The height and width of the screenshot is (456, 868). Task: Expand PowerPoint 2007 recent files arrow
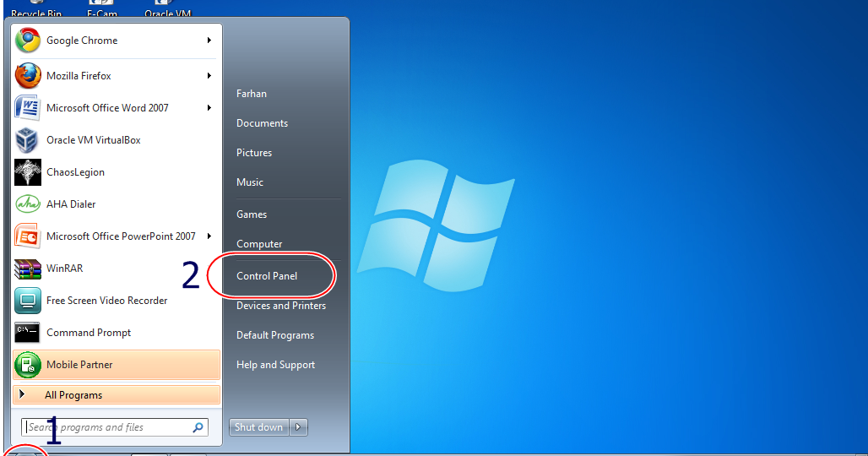click(x=209, y=236)
